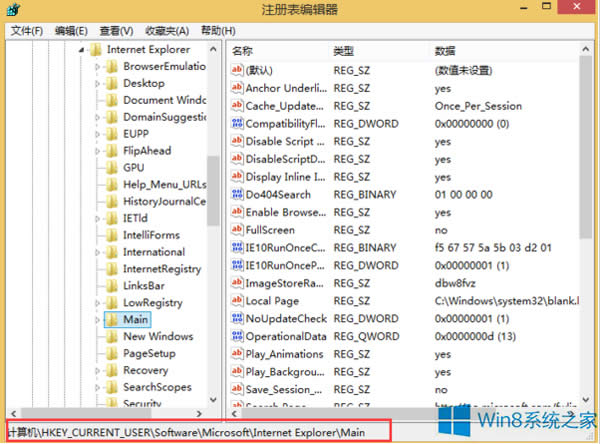Image resolution: width=600 pixels, height=444 pixels.
Task: Expand the BrowserEmulation key arrow
Action: tap(97, 67)
